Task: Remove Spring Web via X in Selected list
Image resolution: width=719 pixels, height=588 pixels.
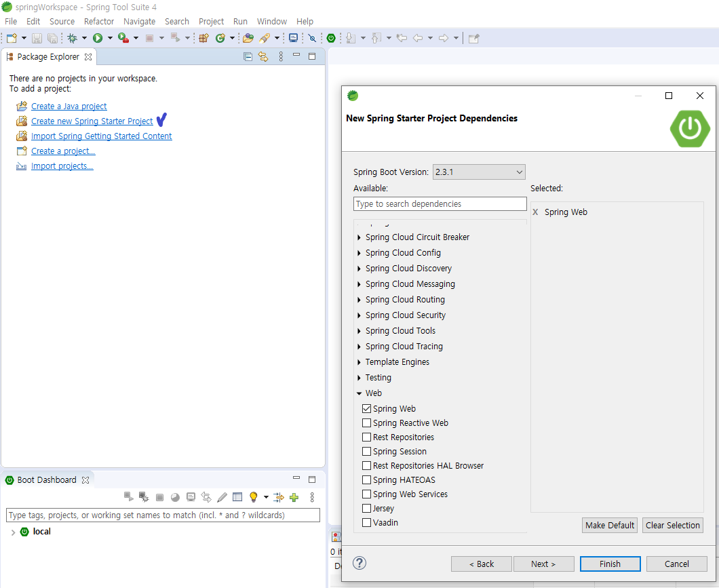Action: pyautogui.click(x=535, y=212)
